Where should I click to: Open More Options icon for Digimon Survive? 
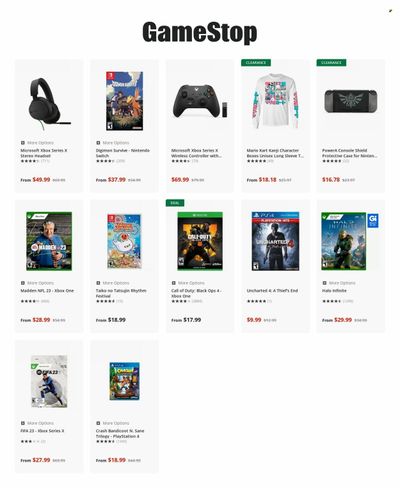(98, 143)
